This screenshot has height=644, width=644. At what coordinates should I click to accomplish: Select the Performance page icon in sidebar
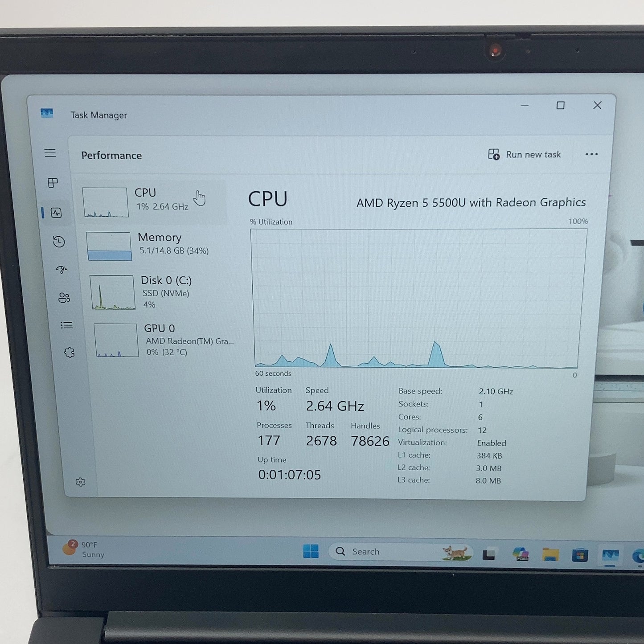point(56,213)
